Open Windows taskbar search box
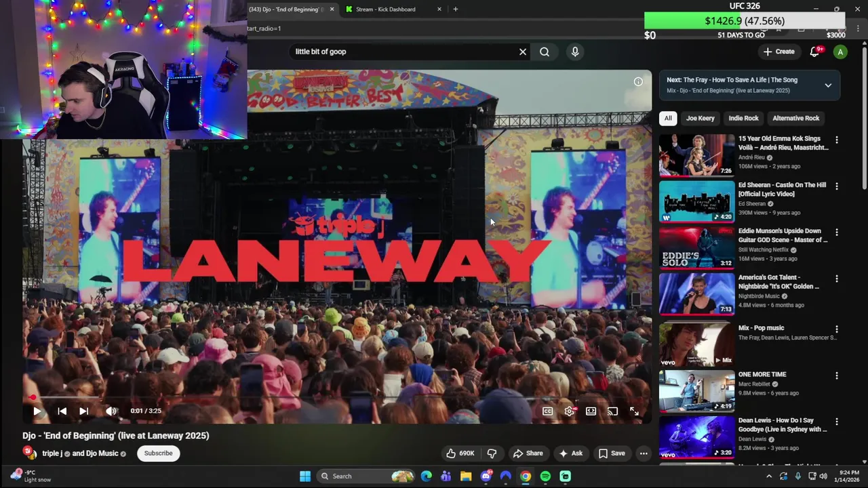 pos(365,476)
